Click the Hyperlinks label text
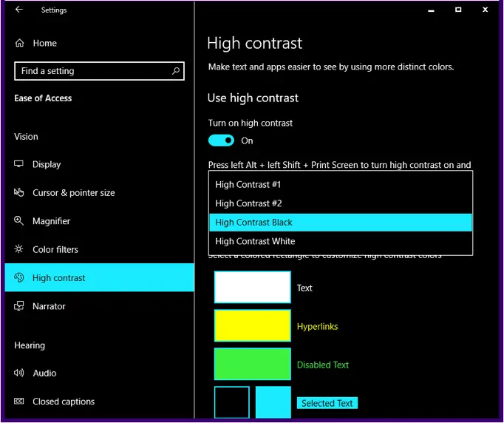 pos(317,327)
